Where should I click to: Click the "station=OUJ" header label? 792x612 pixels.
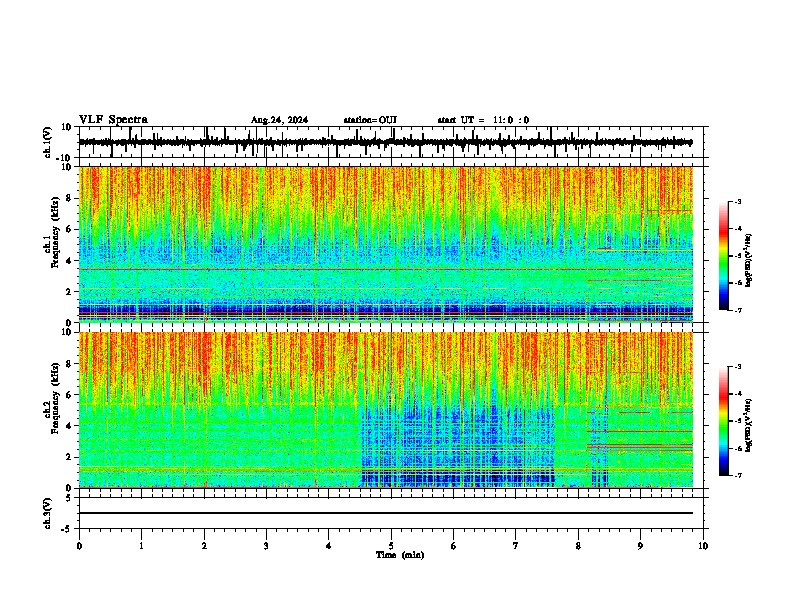click(x=370, y=120)
